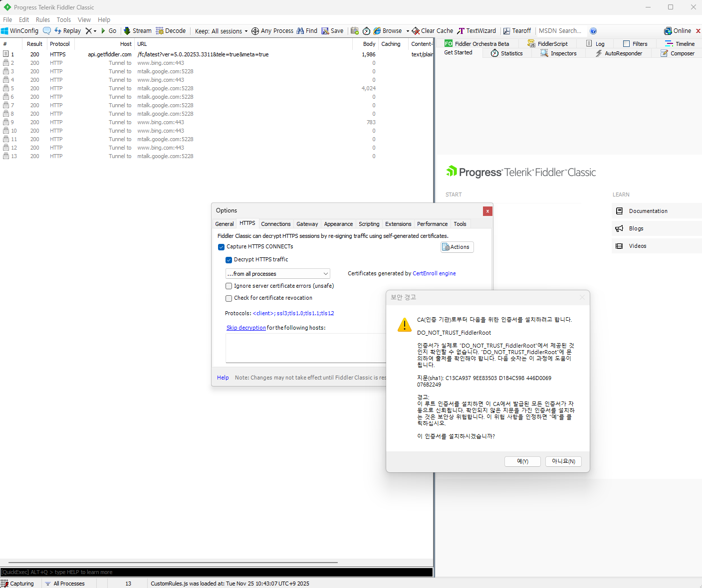Viewport: 702px width, 588px height.
Task: Click Clear Cache in toolbar
Action: [x=433, y=31]
